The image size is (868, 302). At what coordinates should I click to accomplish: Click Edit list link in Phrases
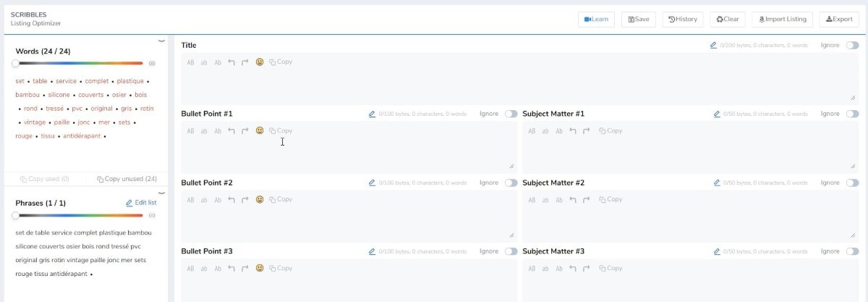pyautogui.click(x=141, y=203)
